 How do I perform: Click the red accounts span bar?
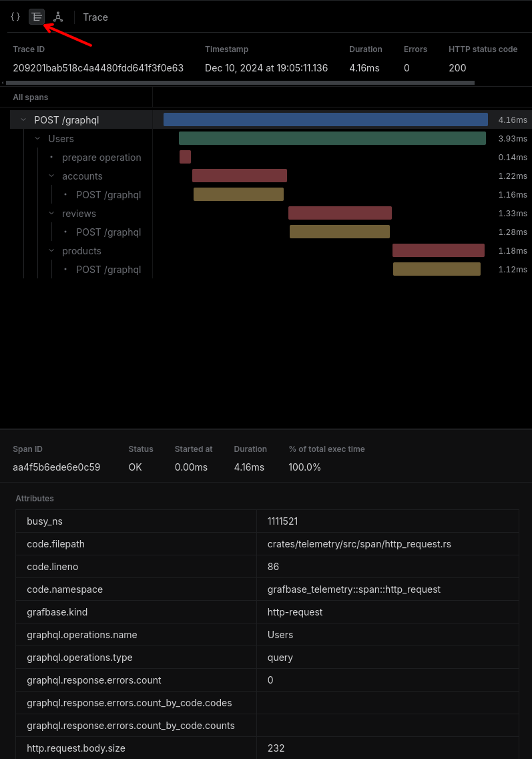click(239, 176)
